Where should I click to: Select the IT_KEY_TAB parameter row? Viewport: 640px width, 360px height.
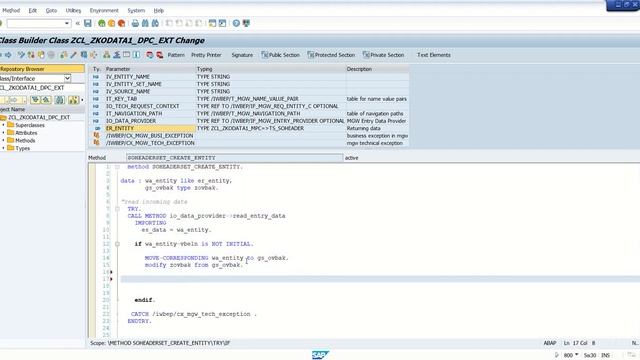(x=249, y=99)
